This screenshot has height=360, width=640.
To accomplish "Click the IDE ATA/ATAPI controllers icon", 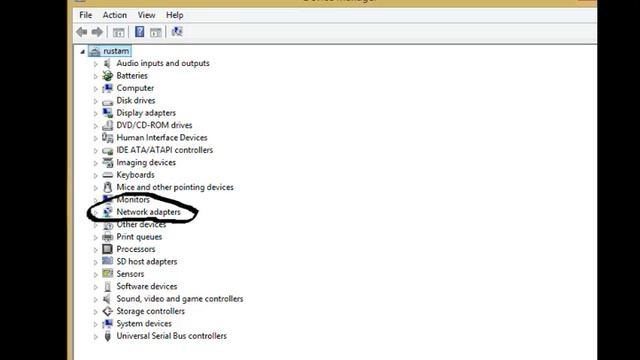I will pos(107,150).
